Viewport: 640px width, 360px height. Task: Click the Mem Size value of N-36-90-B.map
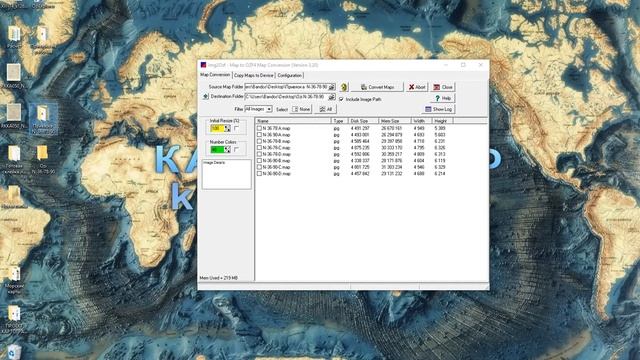[x=391, y=161]
